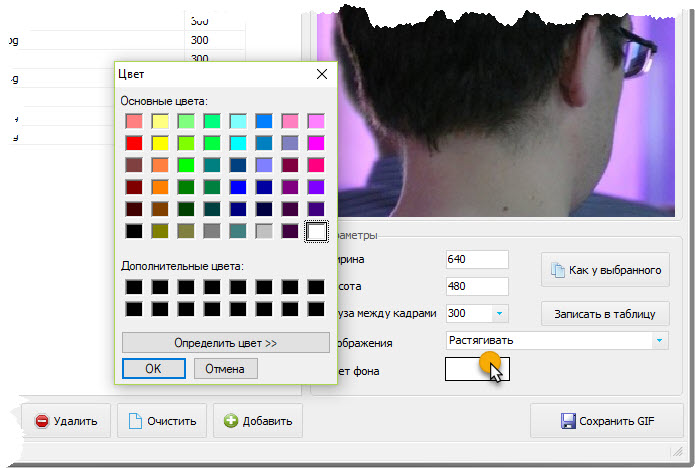Click the Удалить button
This screenshot has width=695, height=468.
[x=66, y=421]
